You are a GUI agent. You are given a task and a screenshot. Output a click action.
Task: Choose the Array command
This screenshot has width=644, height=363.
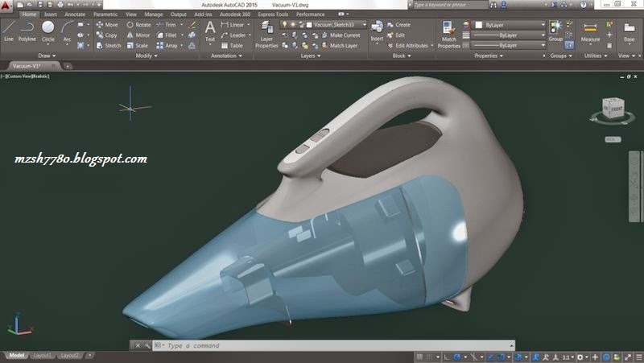[167, 46]
